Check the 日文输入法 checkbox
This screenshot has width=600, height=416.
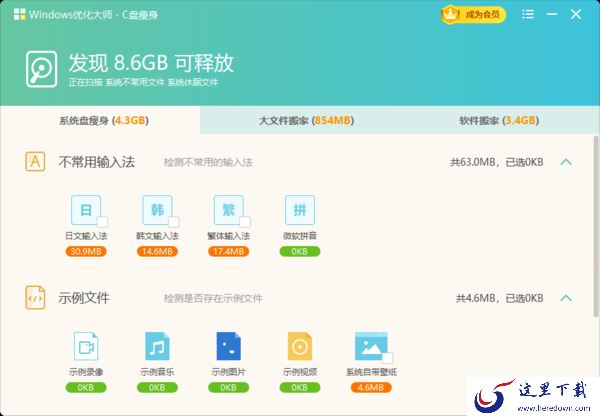point(102,222)
